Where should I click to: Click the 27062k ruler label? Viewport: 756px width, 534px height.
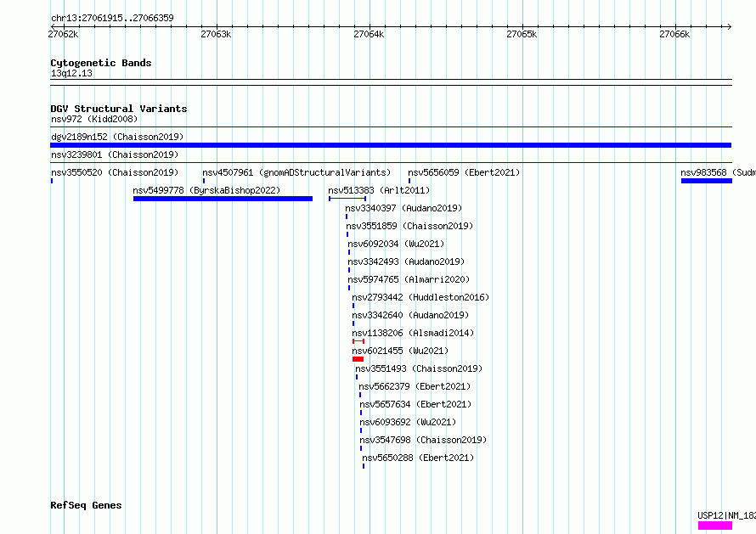coord(63,34)
